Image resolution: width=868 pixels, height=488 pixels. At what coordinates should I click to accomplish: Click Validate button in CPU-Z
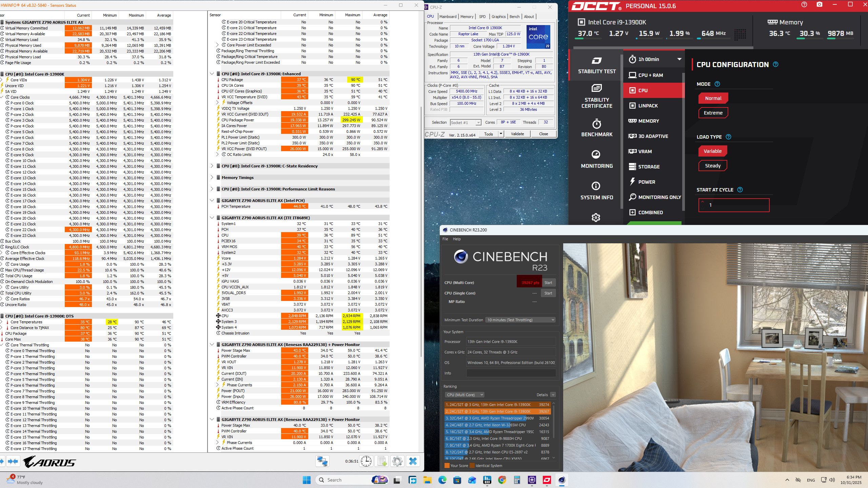point(517,134)
